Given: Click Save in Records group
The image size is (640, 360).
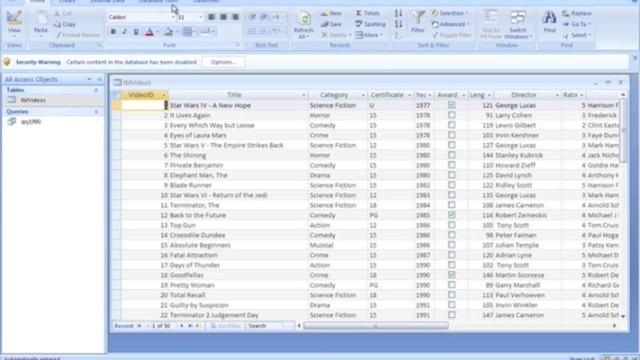Looking at the screenshot, I should [331, 24].
